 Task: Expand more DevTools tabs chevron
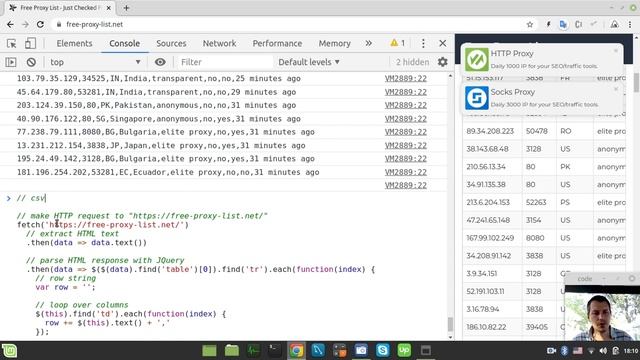[x=369, y=43]
